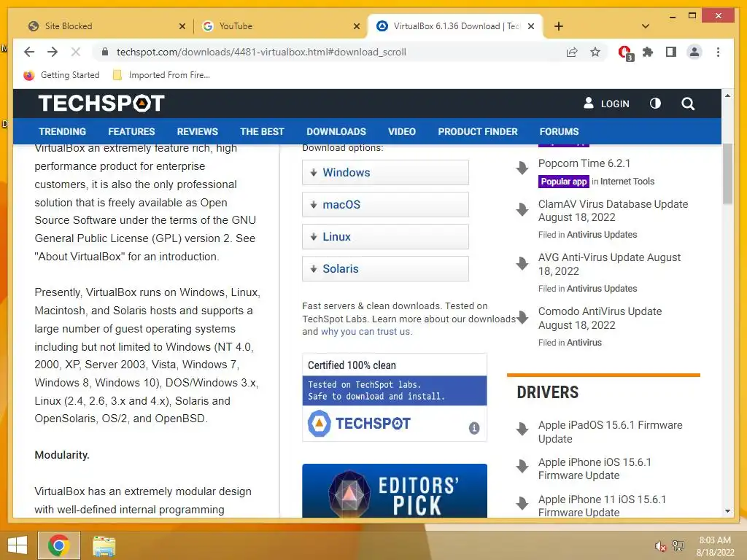This screenshot has height=560, width=747.
Task: Open the FEATURES menu
Action: point(131,131)
